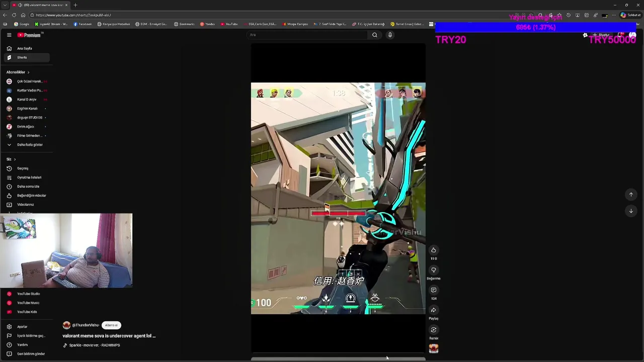Viewport: 644px width, 362px height.
Task: Go to next Short with down arrow
Action: coord(631,211)
